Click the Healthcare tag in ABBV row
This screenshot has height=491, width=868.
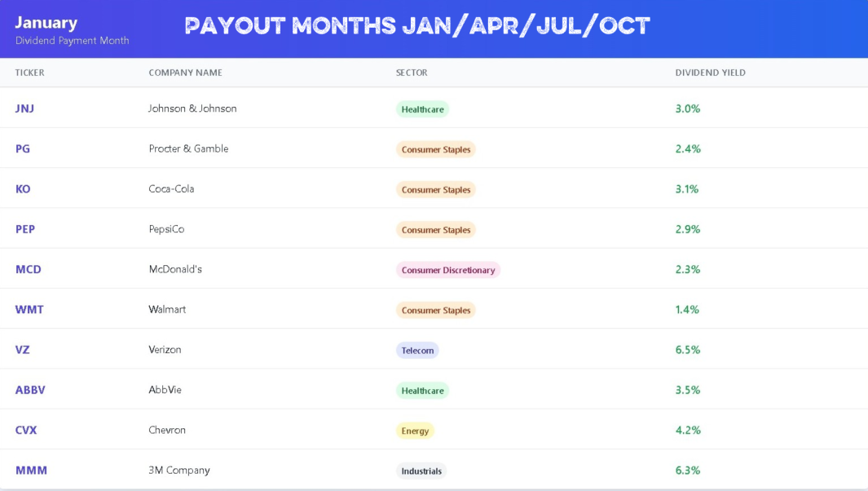click(x=422, y=391)
